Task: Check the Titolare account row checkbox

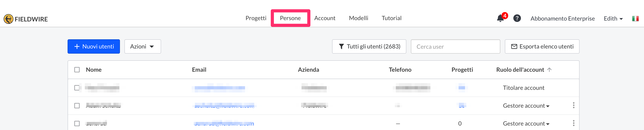Action: [x=77, y=88]
